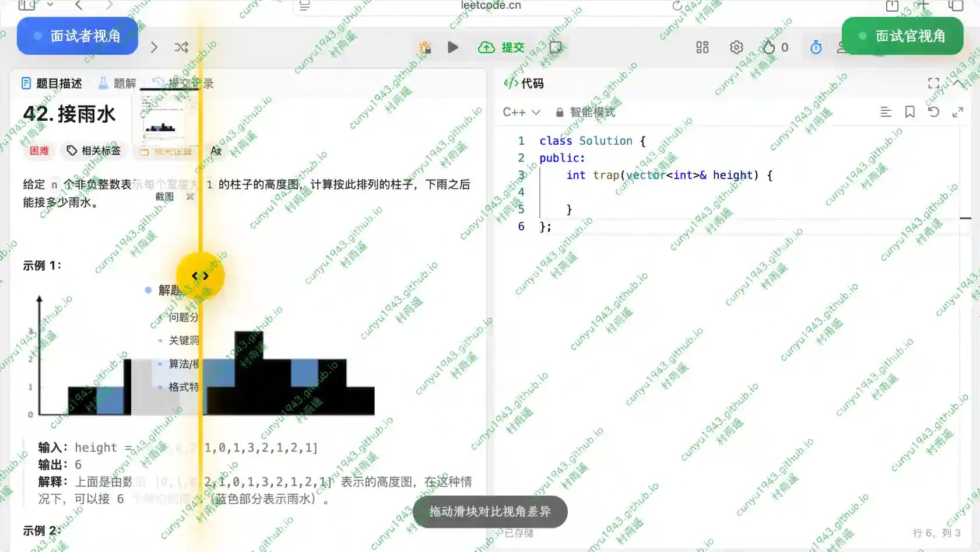Open new browser tab plus icon

[x=922, y=5]
